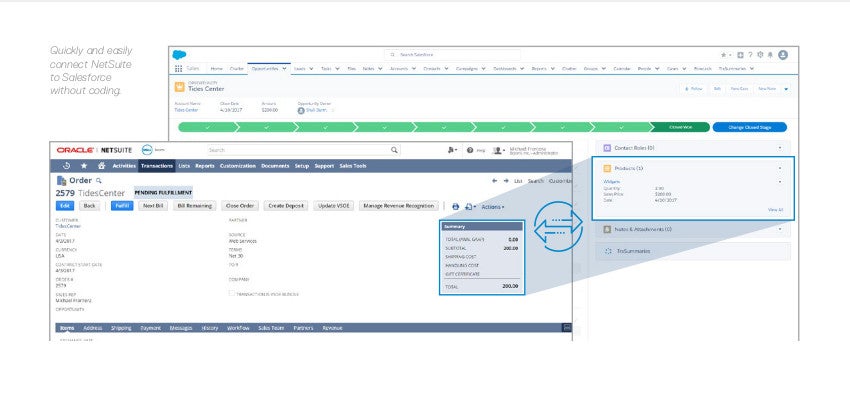The width and height of the screenshot is (850, 400).
Task: Open the Salesforce app launcher grid icon
Action: [178, 69]
